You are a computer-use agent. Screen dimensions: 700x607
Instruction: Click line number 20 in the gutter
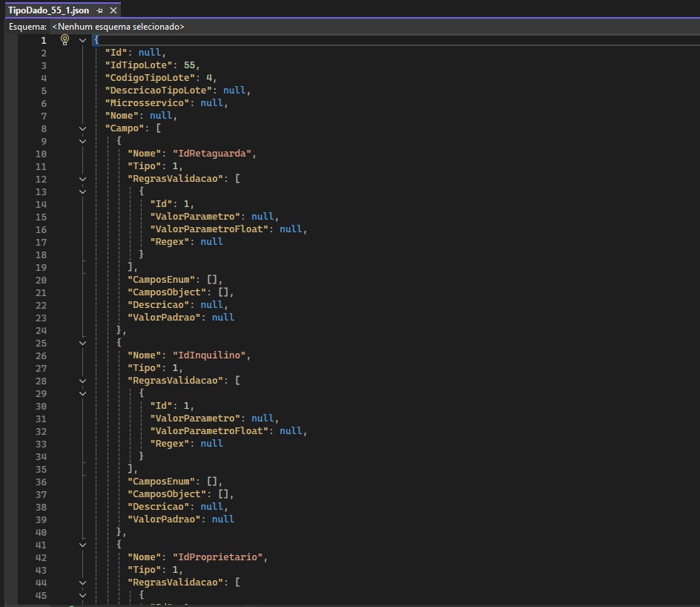click(41, 280)
